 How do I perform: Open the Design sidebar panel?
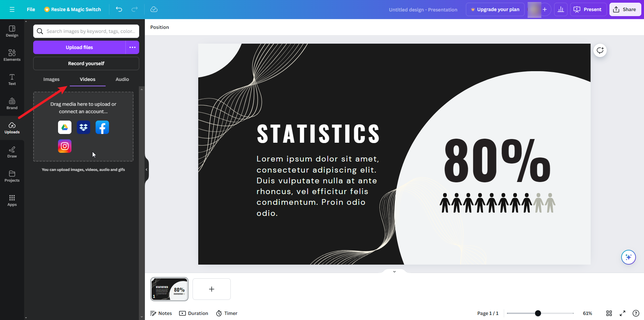(x=12, y=31)
